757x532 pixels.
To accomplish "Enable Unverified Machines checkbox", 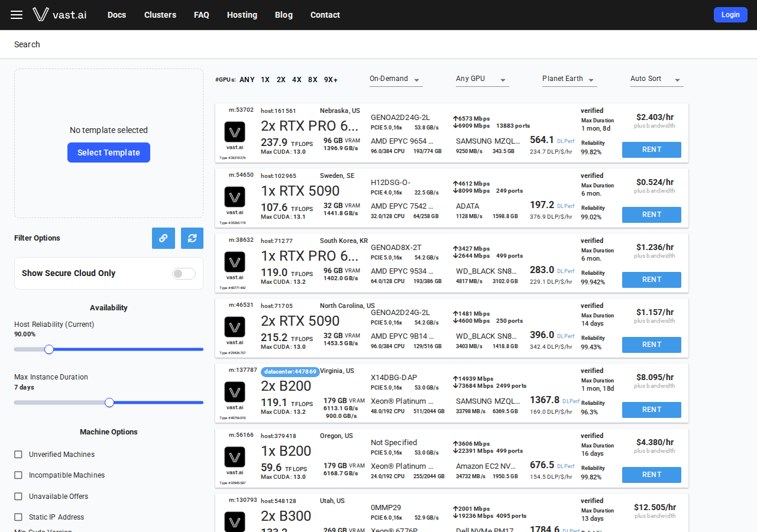I will (x=18, y=455).
